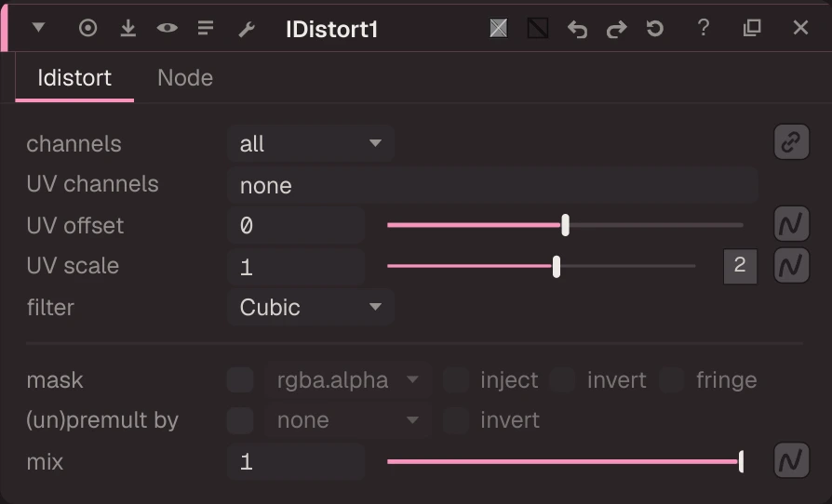Click the crossed light-gray color swatch icon
832x504 pixels.
(498, 28)
